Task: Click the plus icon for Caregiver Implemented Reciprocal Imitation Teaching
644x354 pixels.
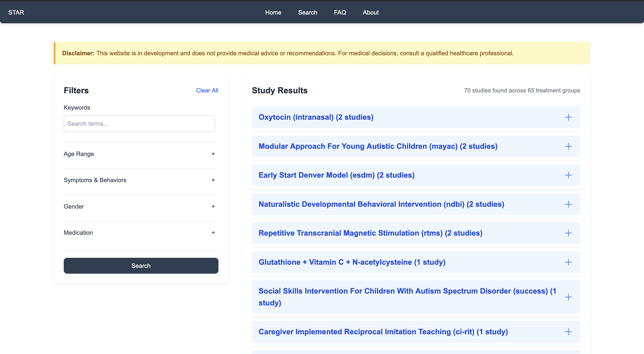Action: point(568,332)
